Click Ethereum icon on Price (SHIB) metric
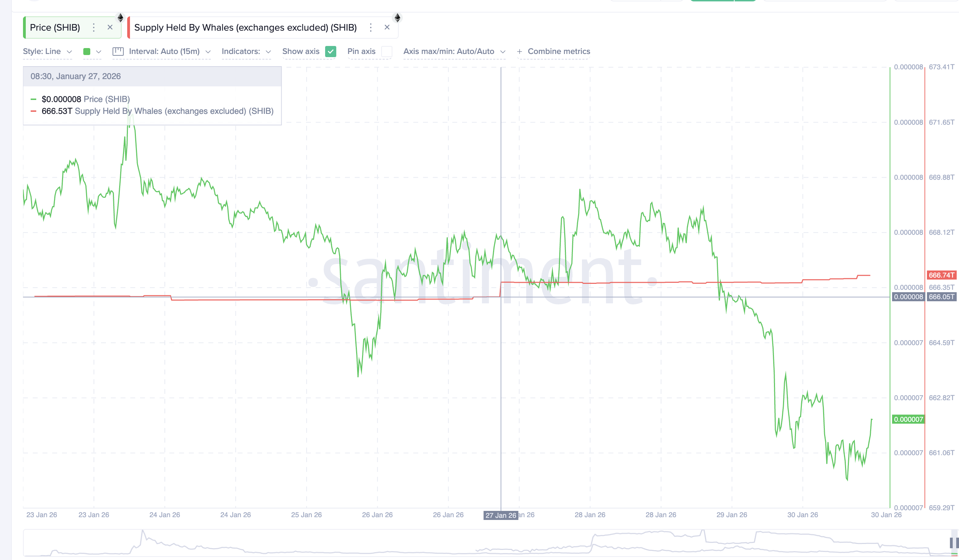 120,17
